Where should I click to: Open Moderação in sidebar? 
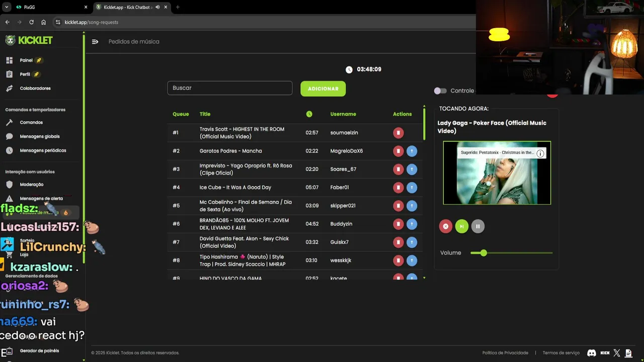click(x=32, y=185)
